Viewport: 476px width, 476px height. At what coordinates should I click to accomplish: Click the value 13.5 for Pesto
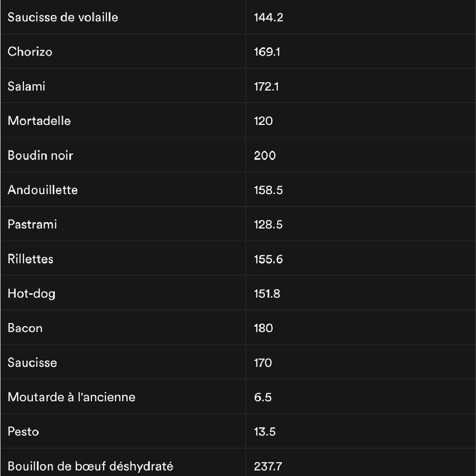coord(265,431)
